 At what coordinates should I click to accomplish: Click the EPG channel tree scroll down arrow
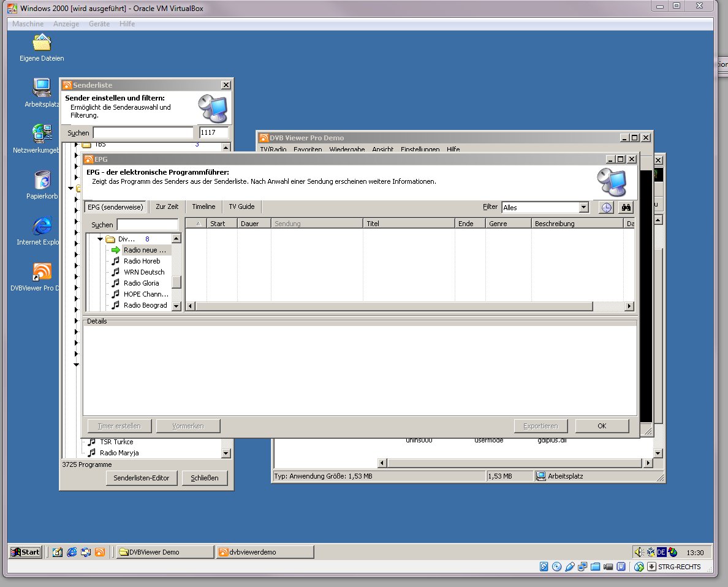click(x=176, y=306)
